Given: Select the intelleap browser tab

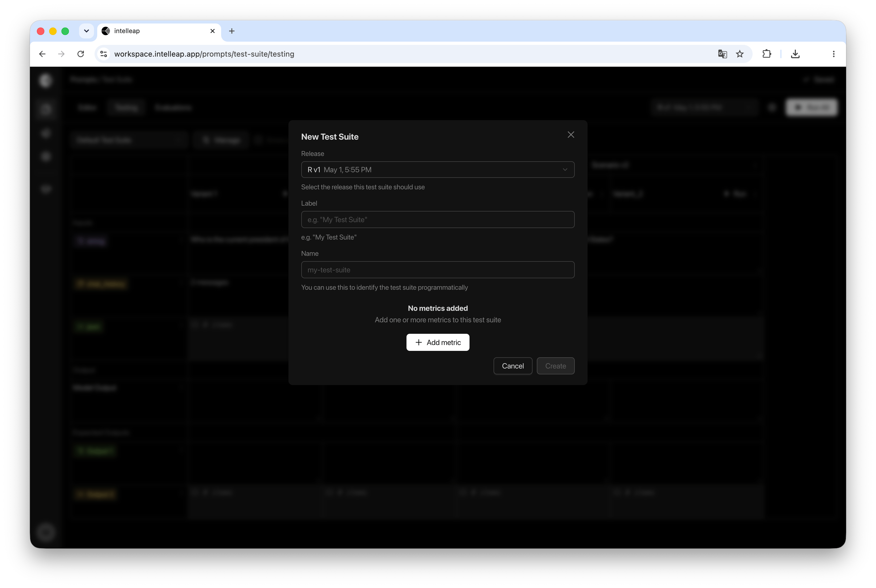Looking at the screenshot, I should click(159, 31).
